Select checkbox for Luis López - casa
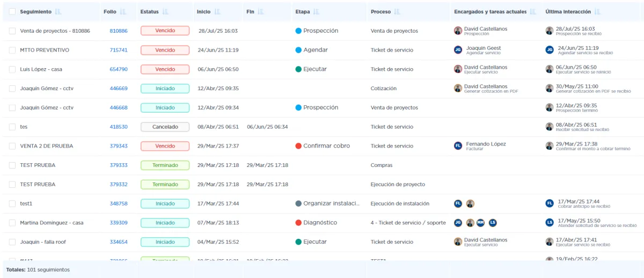This screenshot has width=644, height=278. click(12, 69)
